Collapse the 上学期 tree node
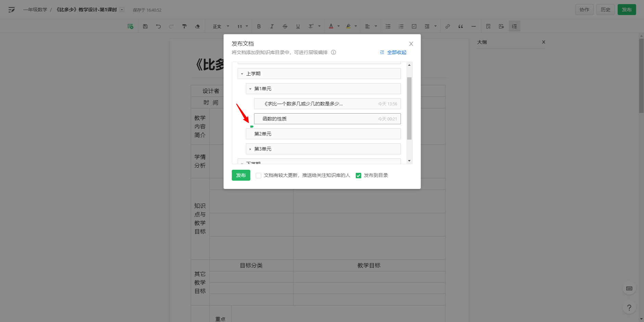The width and height of the screenshot is (644, 322). (242, 74)
